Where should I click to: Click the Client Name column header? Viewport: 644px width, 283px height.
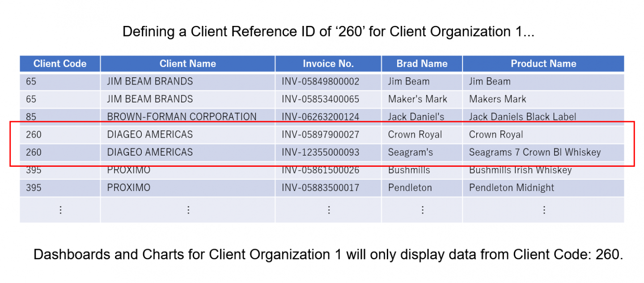click(187, 63)
